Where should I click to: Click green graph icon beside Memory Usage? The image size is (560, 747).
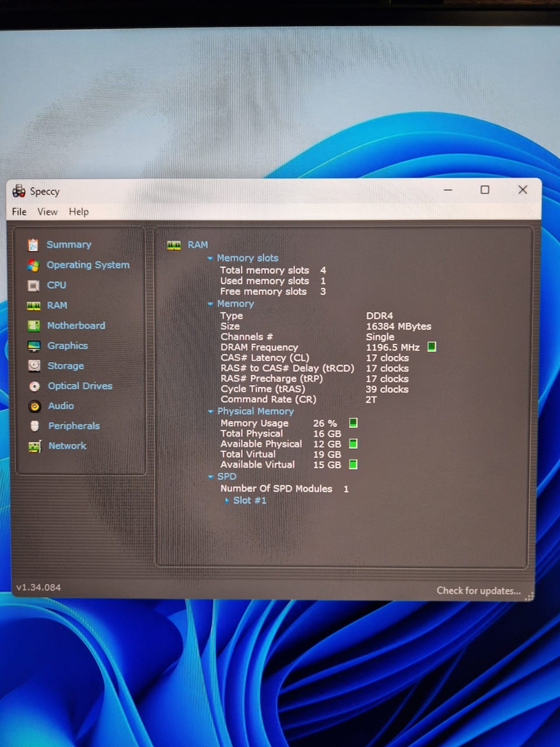click(x=353, y=423)
